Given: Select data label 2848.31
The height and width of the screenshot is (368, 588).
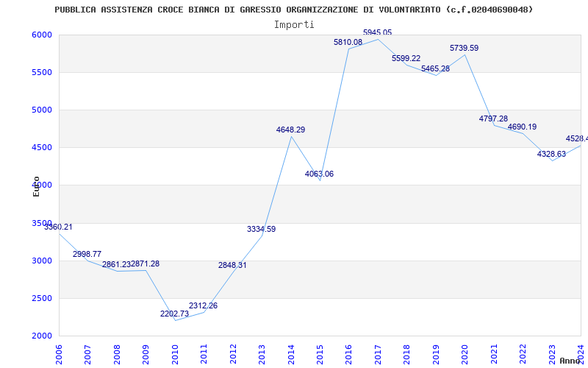Looking at the screenshot, I should (232, 265).
